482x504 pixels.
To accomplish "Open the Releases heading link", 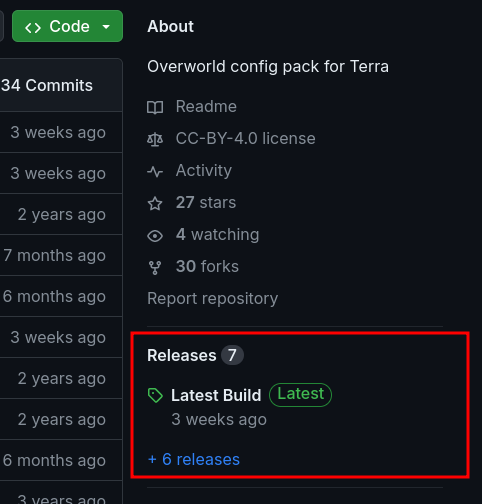I will click(x=182, y=355).
